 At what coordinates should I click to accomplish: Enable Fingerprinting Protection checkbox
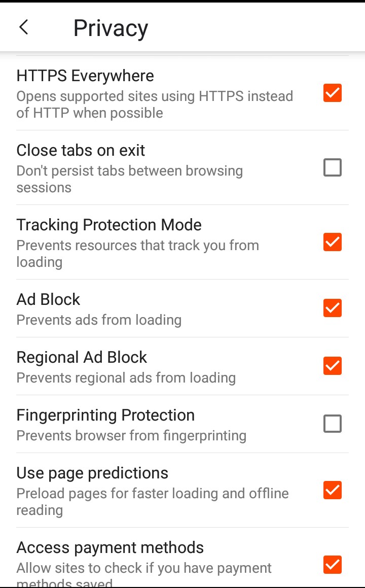click(333, 424)
